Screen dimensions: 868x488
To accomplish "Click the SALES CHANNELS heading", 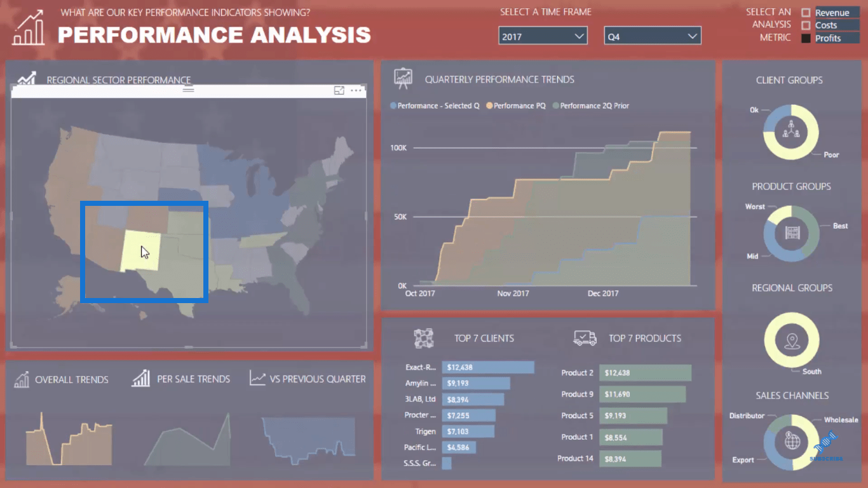I will click(792, 395).
